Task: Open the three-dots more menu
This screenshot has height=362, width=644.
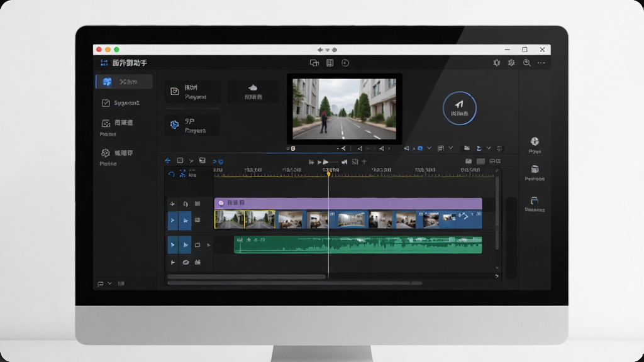Action: (x=541, y=63)
